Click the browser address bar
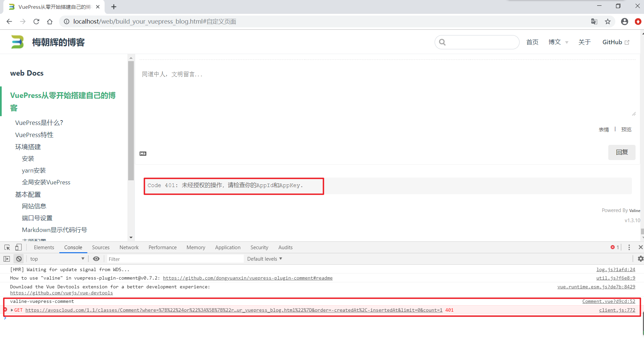 point(324,22)
